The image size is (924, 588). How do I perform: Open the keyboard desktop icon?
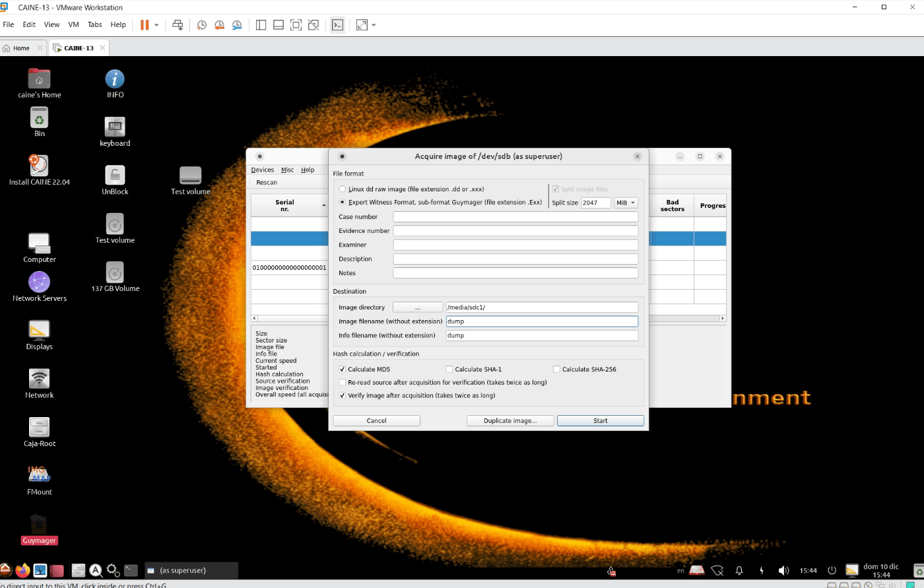[x=115, y=131]
